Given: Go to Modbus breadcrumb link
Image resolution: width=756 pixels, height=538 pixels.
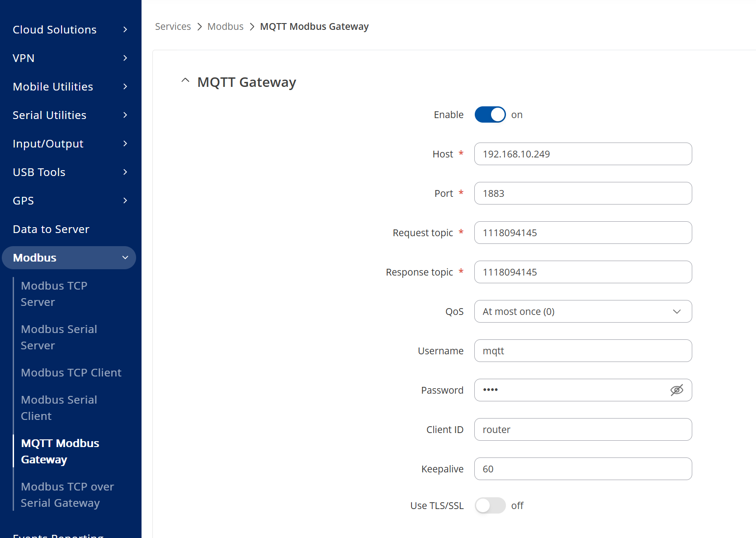Looking at the screenshot, I should pyautogui.click(x=225, y=27).
